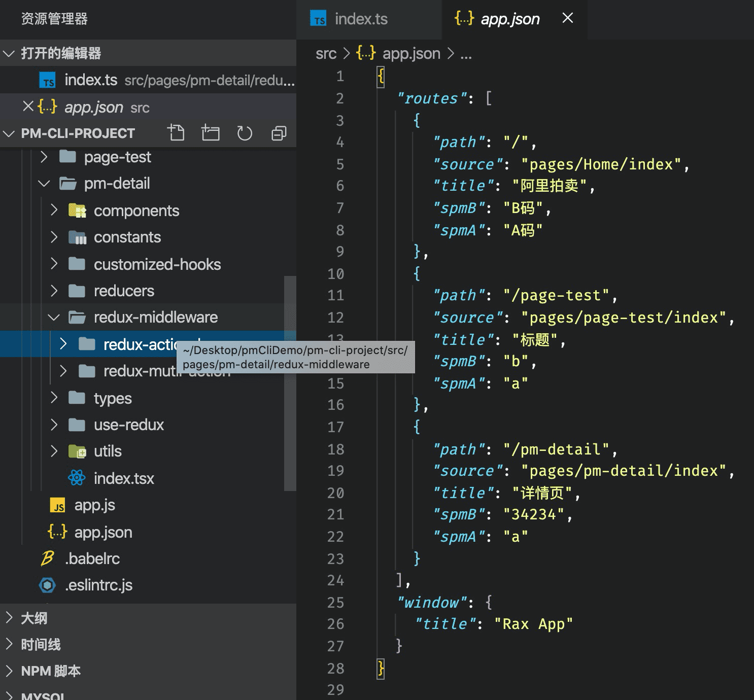This screenshot has height=700, width=754.
Task: Collapse all folders in explorer
Action: pos(279,133)
